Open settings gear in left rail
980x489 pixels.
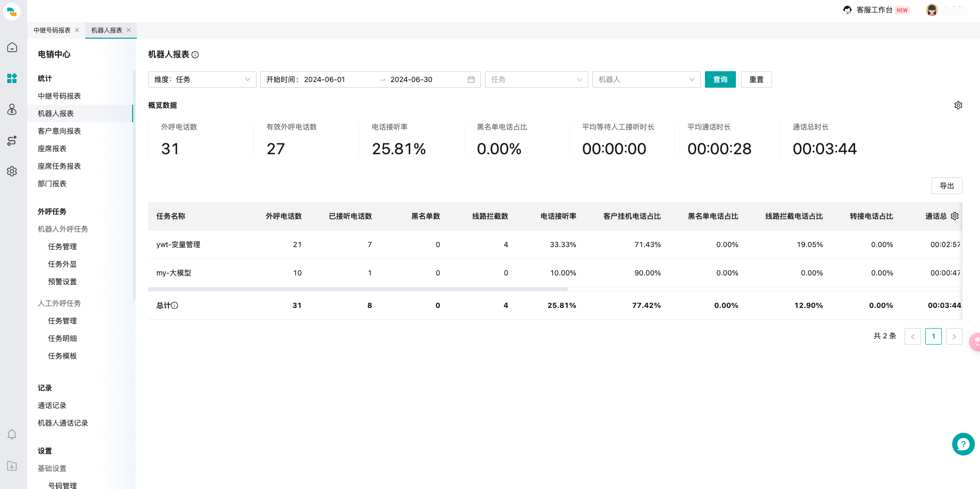pyautogui.click(x=12, y=171)
